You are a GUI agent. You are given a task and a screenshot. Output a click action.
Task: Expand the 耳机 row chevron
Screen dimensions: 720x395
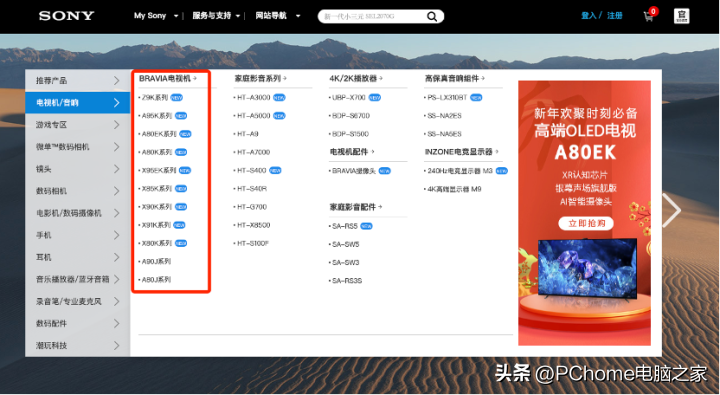[x=116, y=257]
